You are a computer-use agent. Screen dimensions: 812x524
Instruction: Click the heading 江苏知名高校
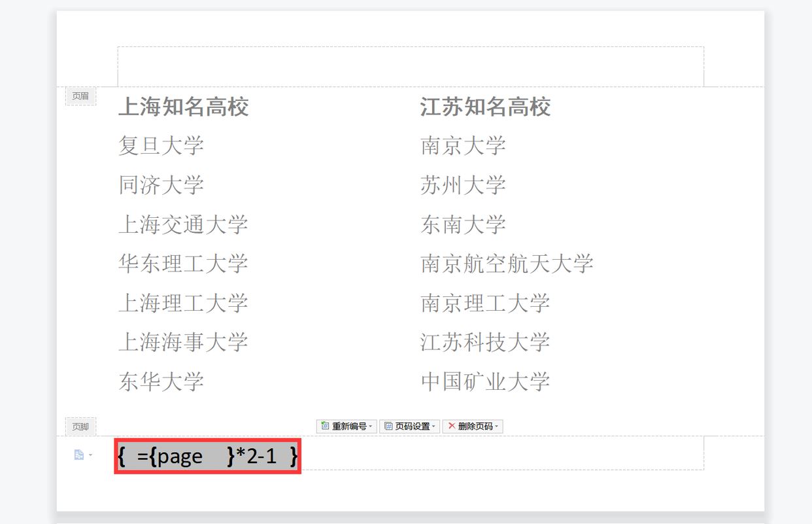coord(485,107)
